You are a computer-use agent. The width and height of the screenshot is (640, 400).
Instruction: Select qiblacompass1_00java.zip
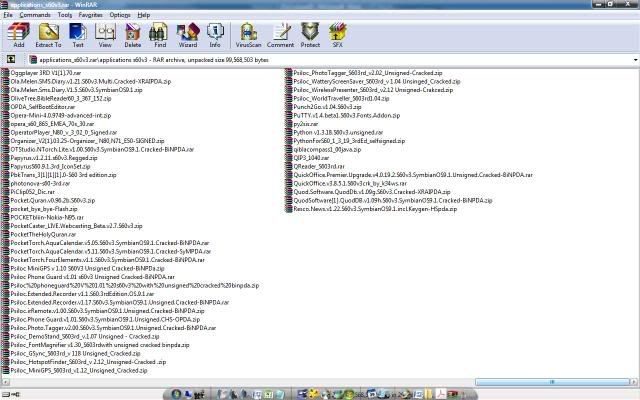pyautogui.click(x=323, y=149)
